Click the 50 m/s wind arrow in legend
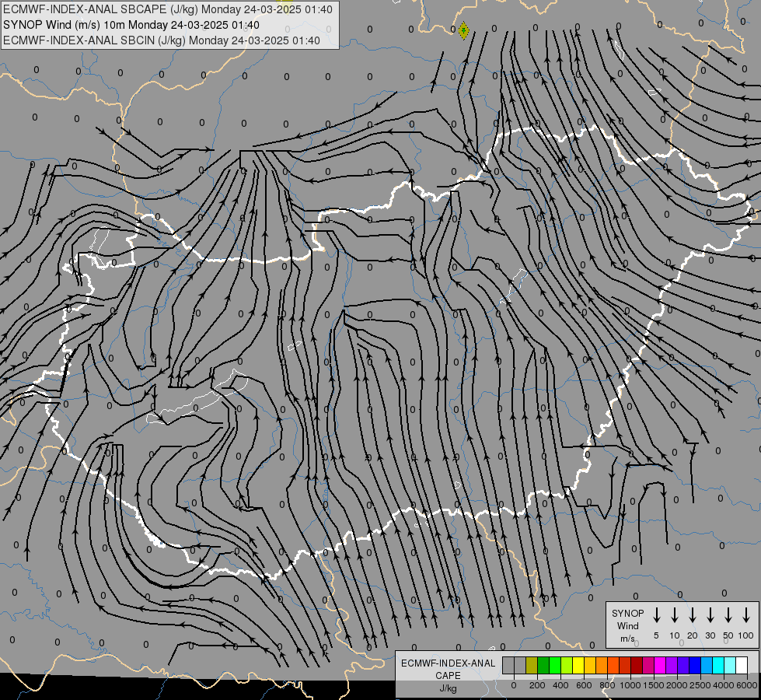Viewport: 761px width, 700px height. (x=728, y=615)
